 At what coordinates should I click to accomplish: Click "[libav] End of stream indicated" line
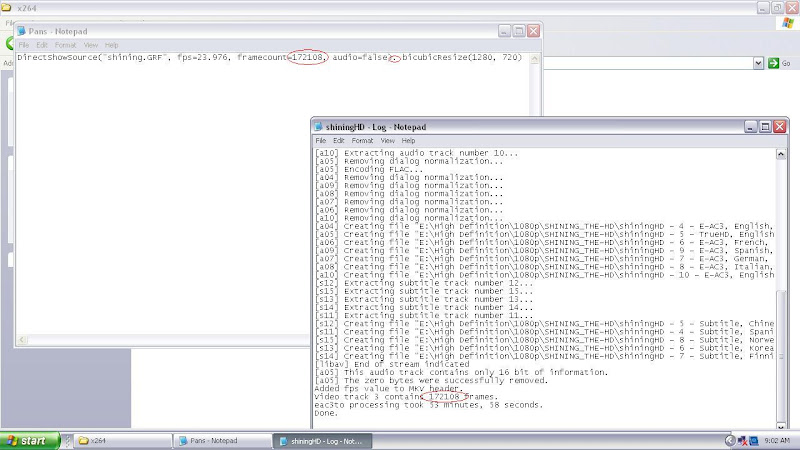392,364
